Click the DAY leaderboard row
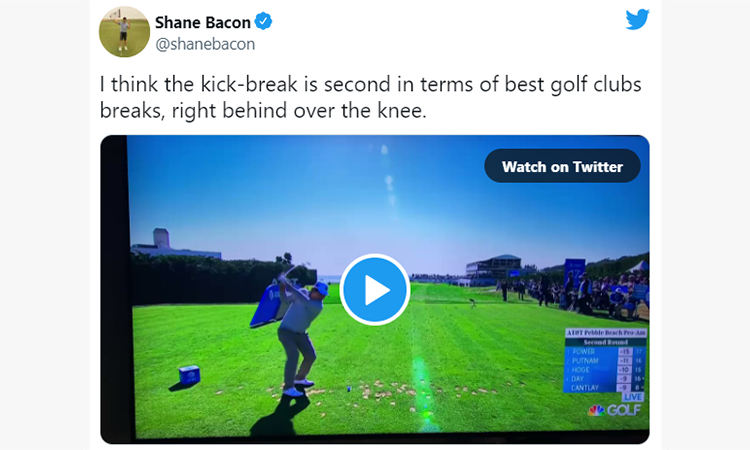 tap(605, 379)
